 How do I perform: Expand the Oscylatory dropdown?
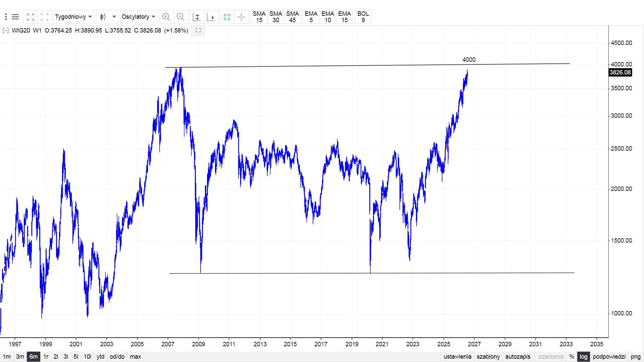(139, 17)
